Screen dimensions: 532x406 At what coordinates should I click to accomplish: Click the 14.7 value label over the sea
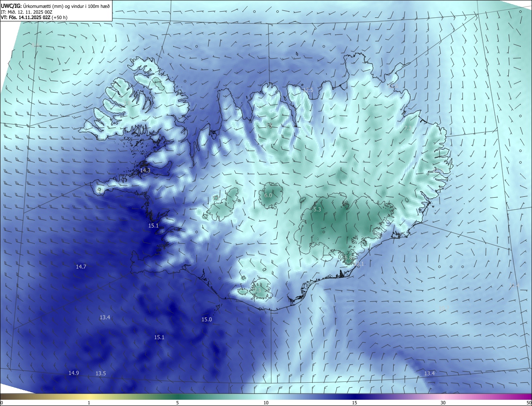tap(81, 267)
